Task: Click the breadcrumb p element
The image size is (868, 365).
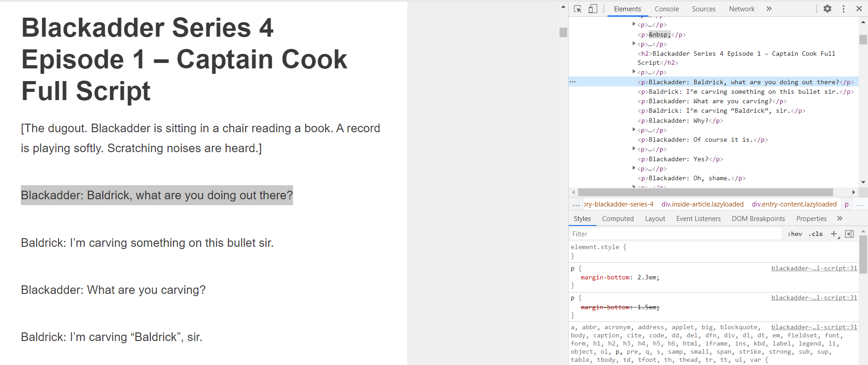Action: (x=846, y=204)
